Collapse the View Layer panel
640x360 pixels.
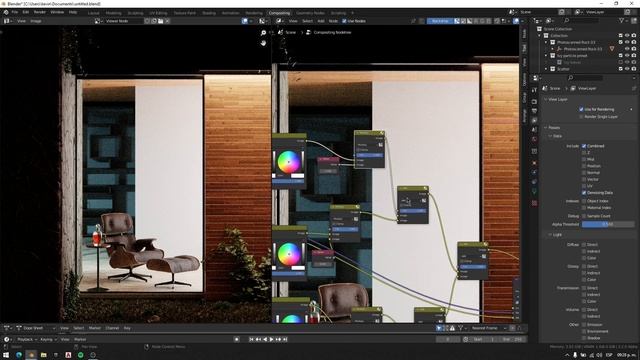(x=546, y=99)
